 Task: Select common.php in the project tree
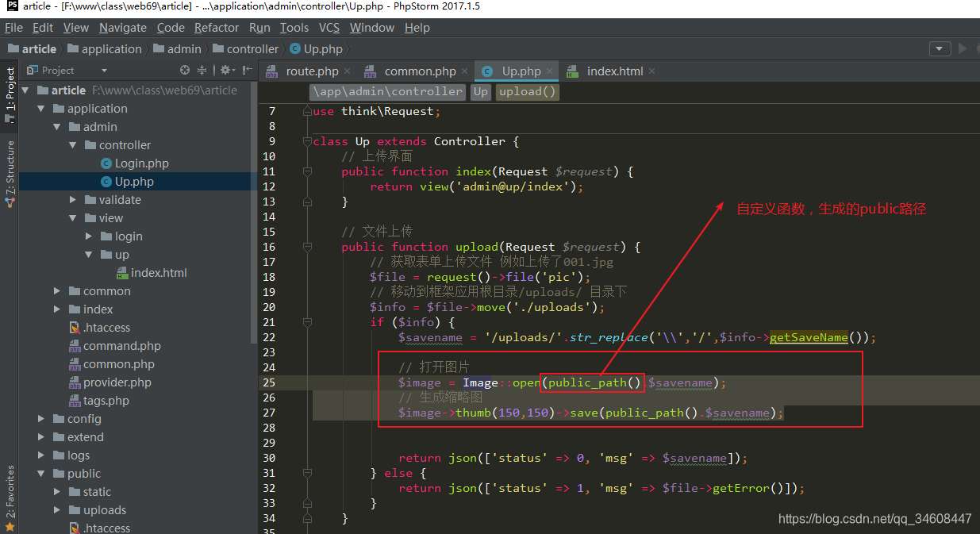tap(118, 364)
